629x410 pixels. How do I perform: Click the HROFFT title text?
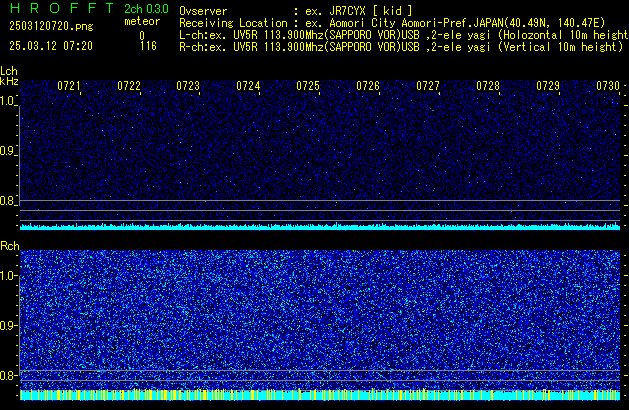click(62, 8)
